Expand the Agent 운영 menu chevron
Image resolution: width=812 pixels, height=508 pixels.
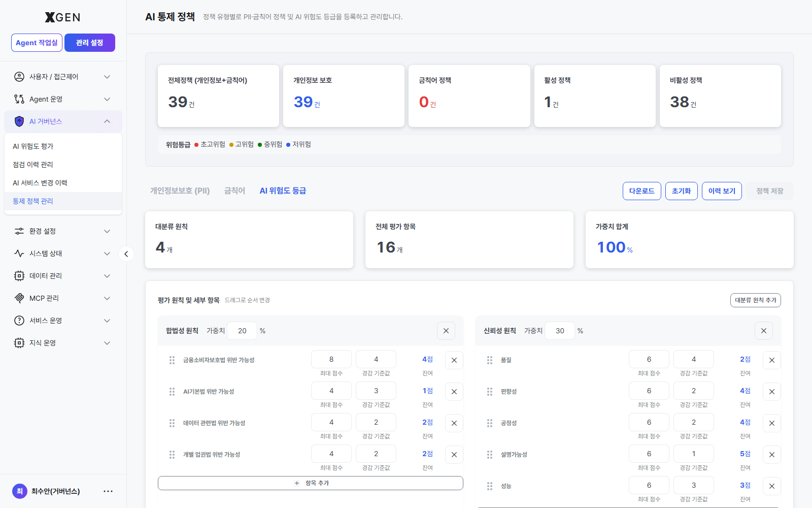pos(107,99)
